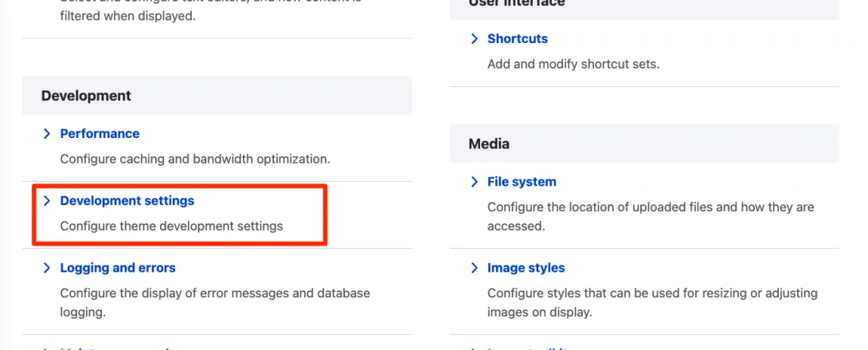The width and height of the screenshot is (868, 350).
Task: Click chevron beside Development settings
Action: point(47,200)
